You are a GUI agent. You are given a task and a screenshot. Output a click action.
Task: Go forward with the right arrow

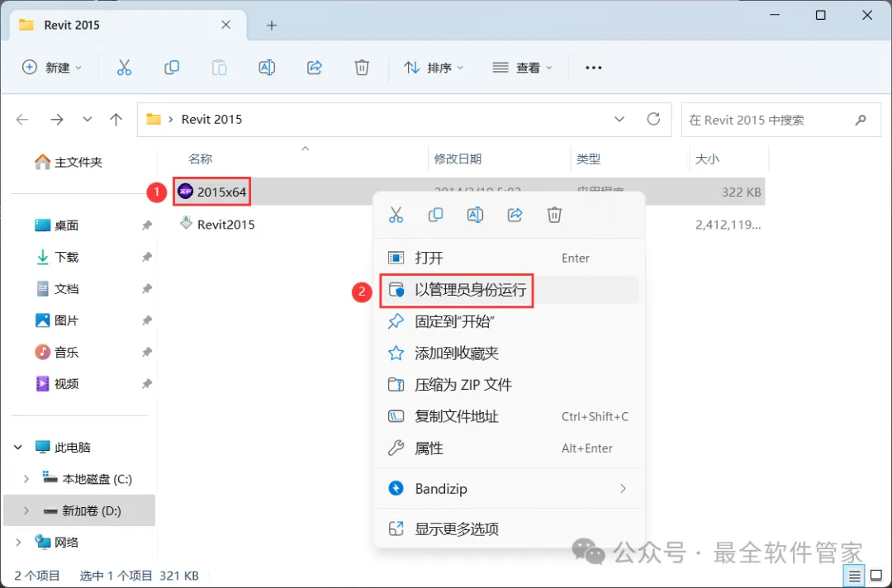pyautogui.click(x=57, y=120)
